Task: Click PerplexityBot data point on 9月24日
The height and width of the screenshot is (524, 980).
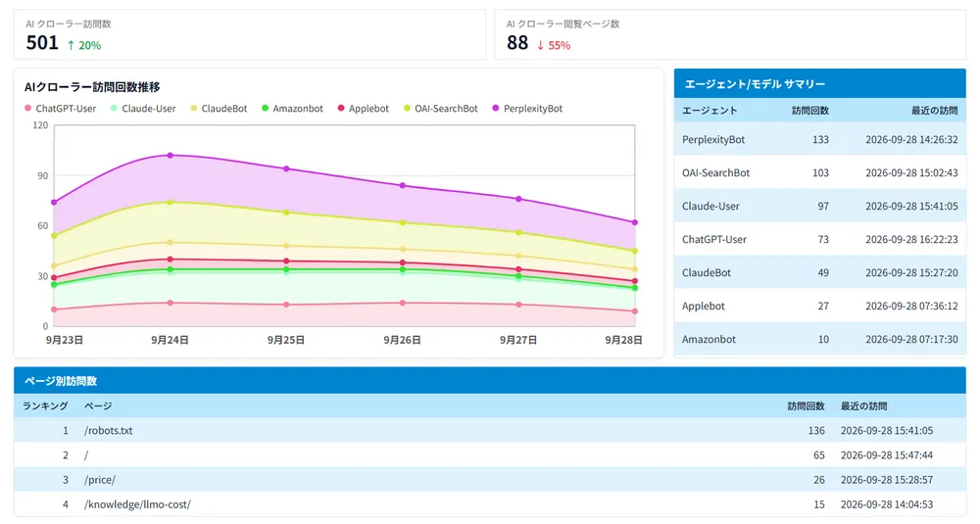Action: tap(170, 155)
